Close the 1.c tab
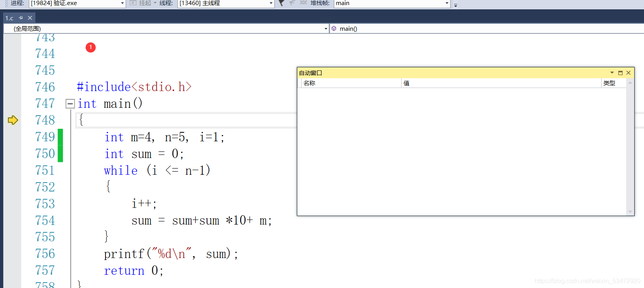 point(30,18)
